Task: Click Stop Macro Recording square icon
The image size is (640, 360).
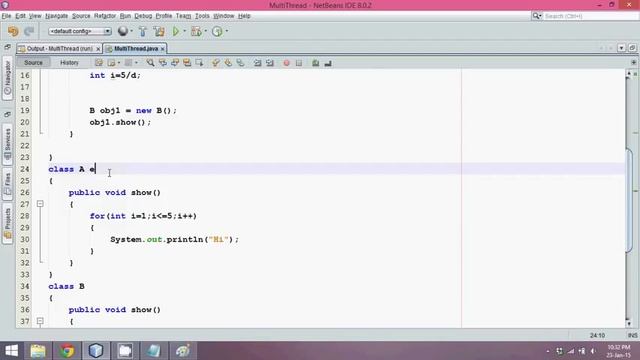Action: click(x=299, y=63)
